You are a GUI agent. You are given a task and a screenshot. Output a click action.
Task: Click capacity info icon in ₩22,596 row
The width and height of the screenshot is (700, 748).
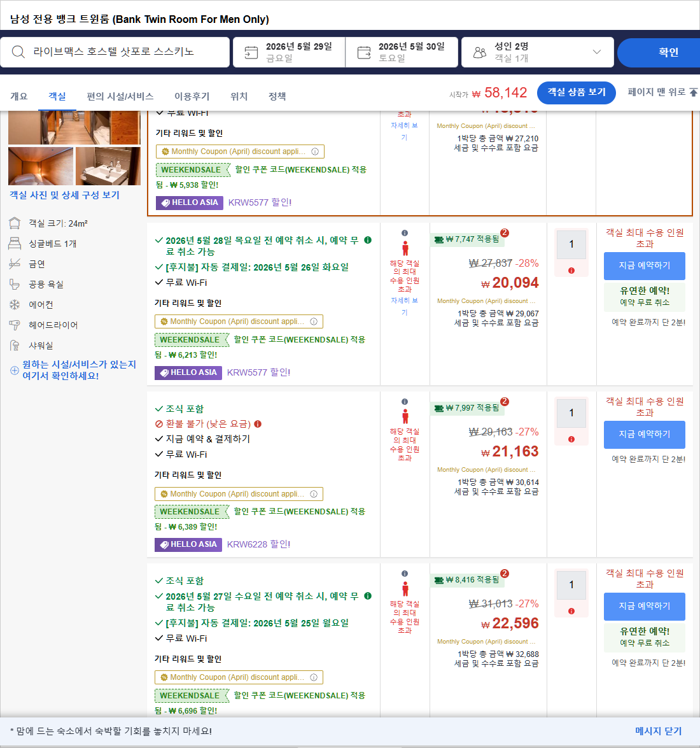coord(405,574)
